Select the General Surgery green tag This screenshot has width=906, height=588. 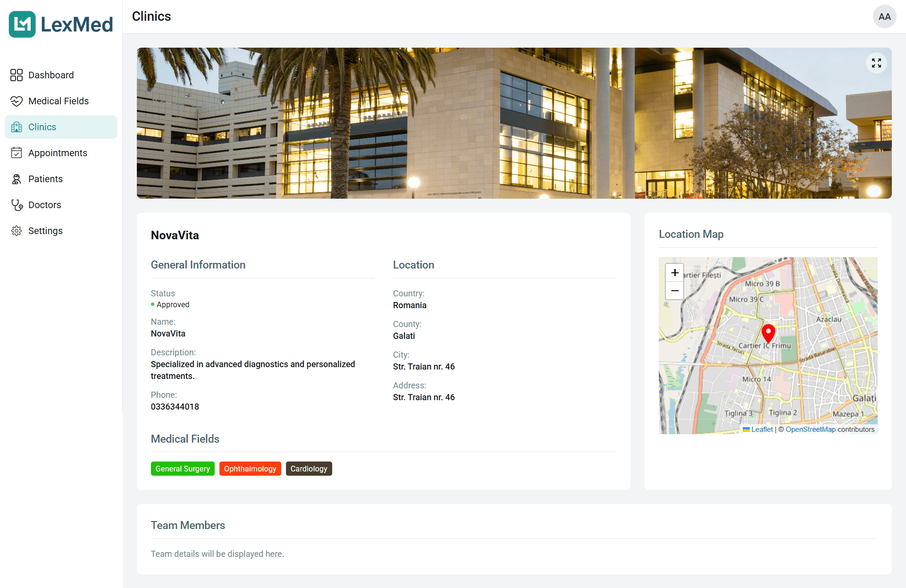tap(183, 469)
